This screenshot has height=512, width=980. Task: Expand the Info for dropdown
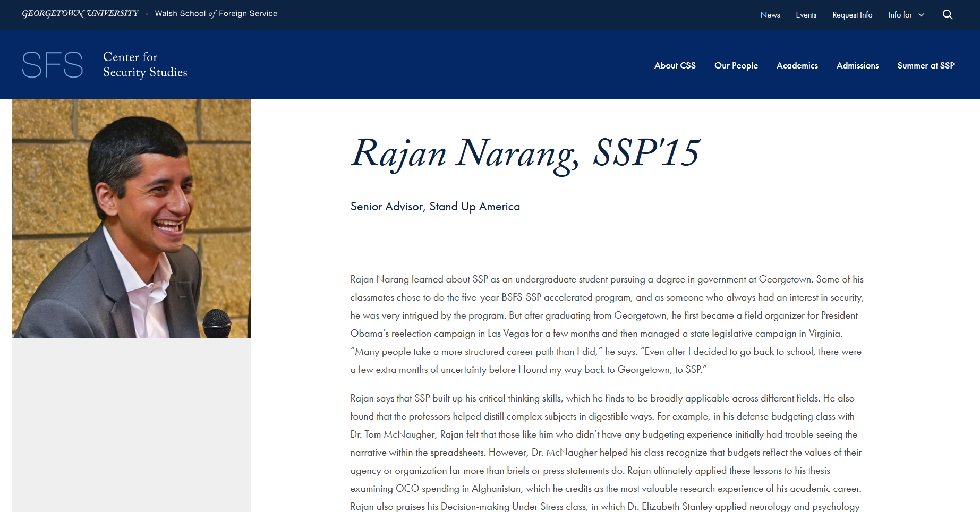[x=906, y=15]
